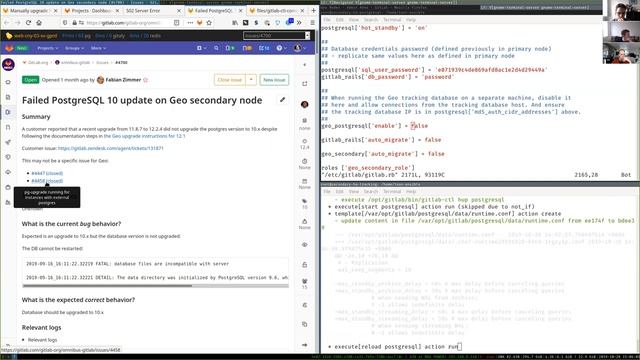Click Close issue button
The width and height of the screenshot is (640, 360).
[230, 80]
